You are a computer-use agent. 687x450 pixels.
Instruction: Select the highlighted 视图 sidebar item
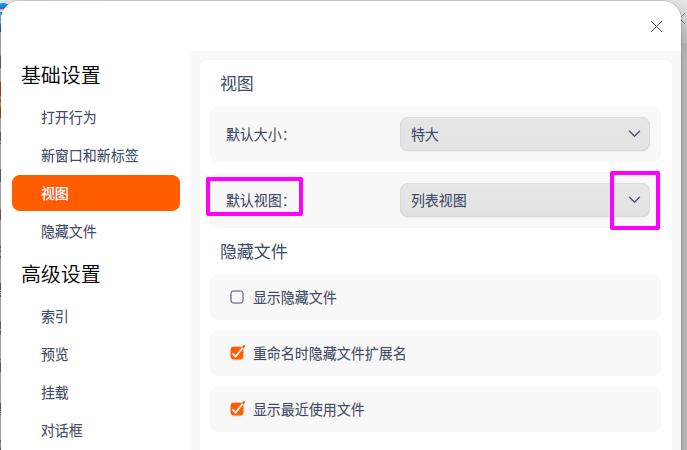(x=96, y=193)
